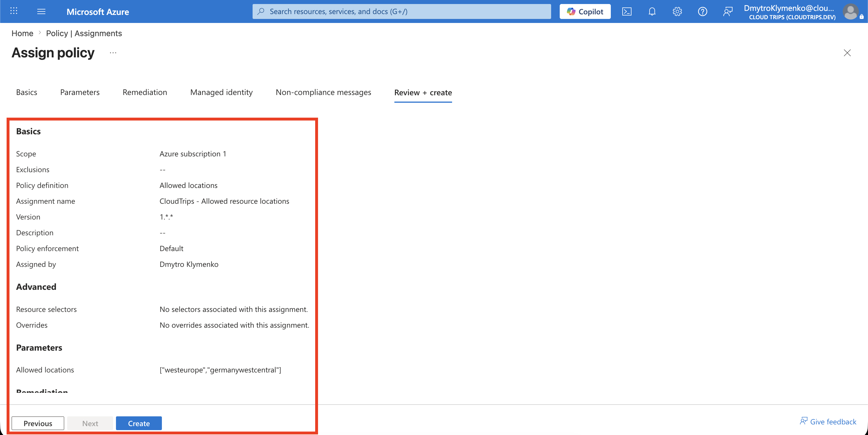868x435 pixels.
Task: Switch to the Managed identity tab
Action: coord(221,92)
